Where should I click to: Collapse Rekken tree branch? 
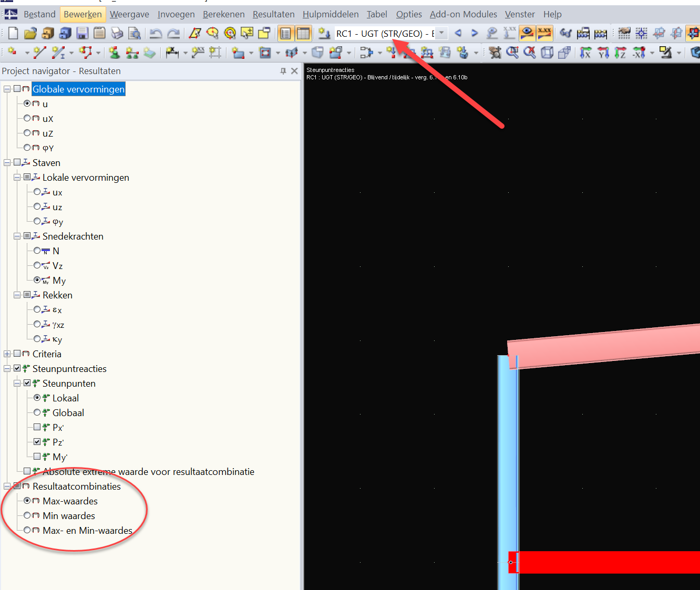pos(17,295)
